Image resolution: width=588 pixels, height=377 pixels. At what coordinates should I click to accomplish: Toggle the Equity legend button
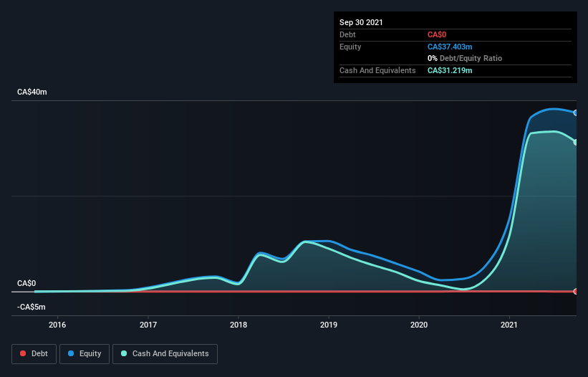[85, 354]
